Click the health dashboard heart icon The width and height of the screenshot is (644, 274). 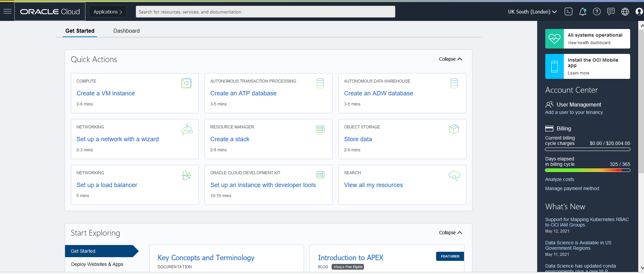(554, 39)
